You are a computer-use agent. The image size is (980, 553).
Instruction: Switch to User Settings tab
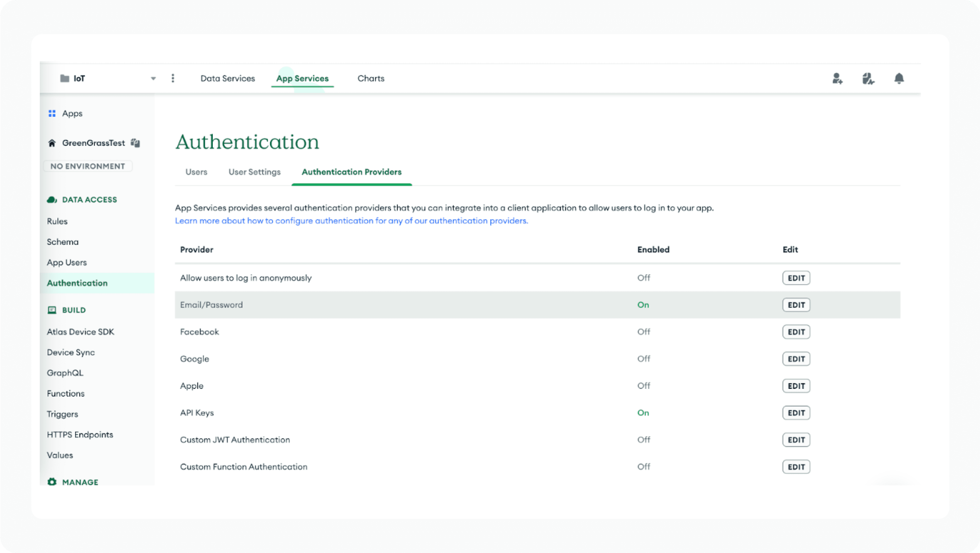pyautogui.click(x=255, y=172)
